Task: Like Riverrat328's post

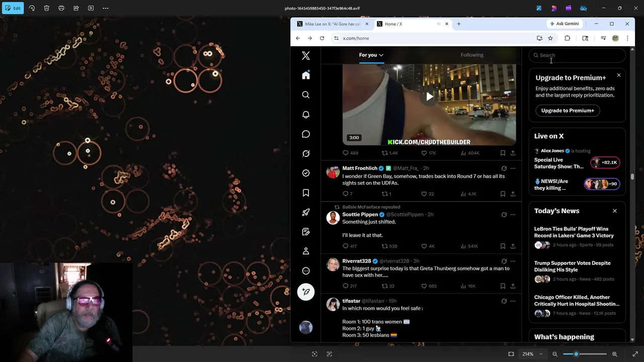Action: [424, 286]
